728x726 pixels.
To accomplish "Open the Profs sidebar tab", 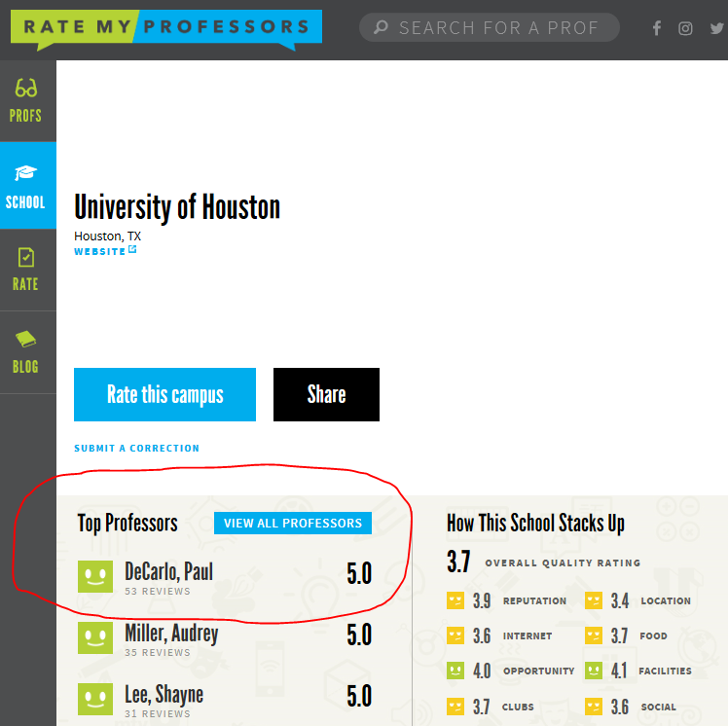I will coord(26,100).
